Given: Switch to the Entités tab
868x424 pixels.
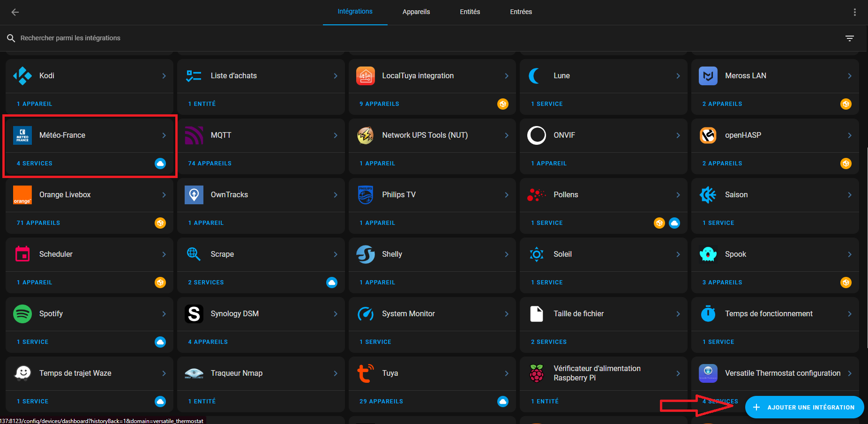Looking at the screenshot, I should click(x=470, y=12).
